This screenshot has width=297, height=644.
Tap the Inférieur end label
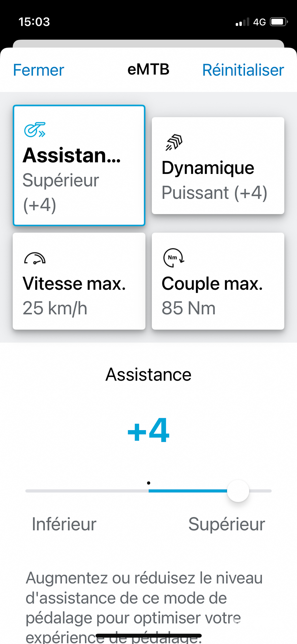(64, 524)
